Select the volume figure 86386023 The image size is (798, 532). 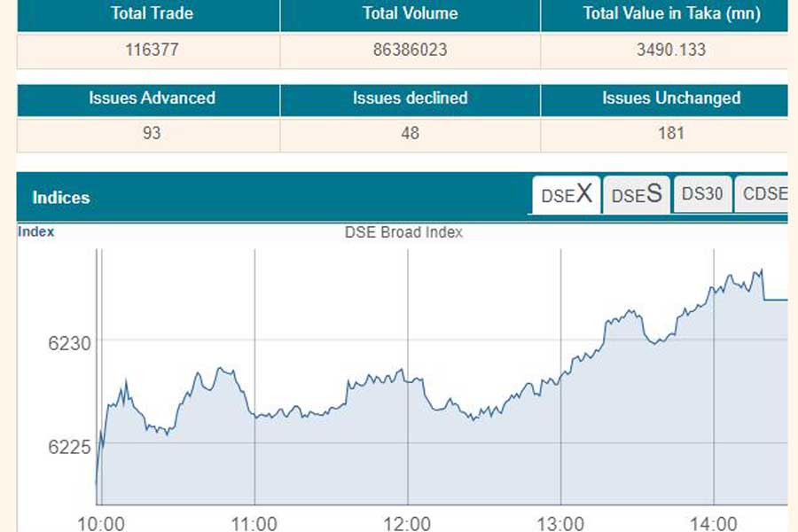click(x=408, y=51)
